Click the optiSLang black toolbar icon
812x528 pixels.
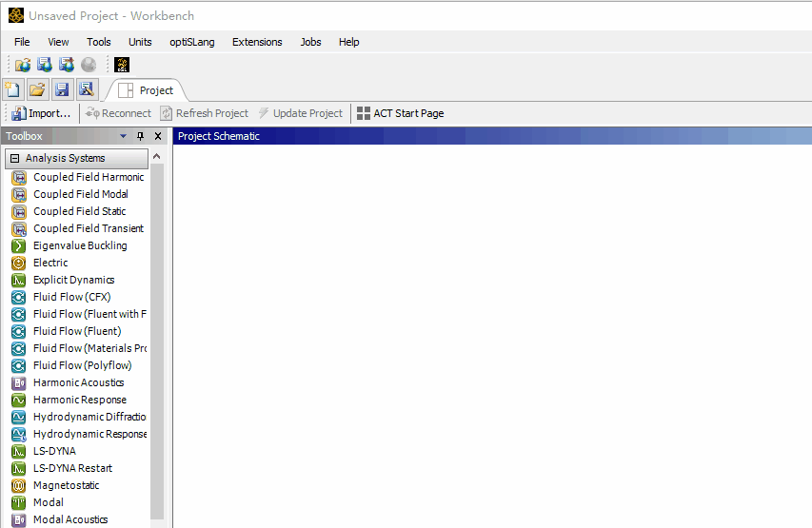click(x=122, y=65)
